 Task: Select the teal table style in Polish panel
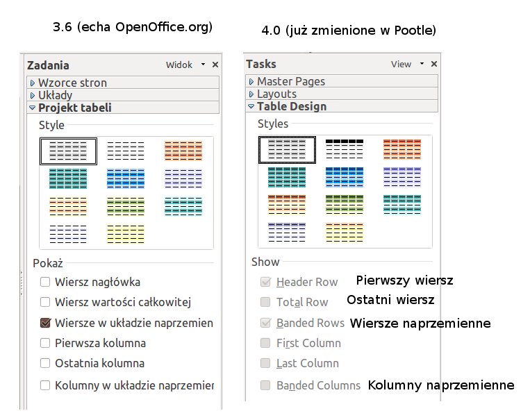[x=68, y=178]
